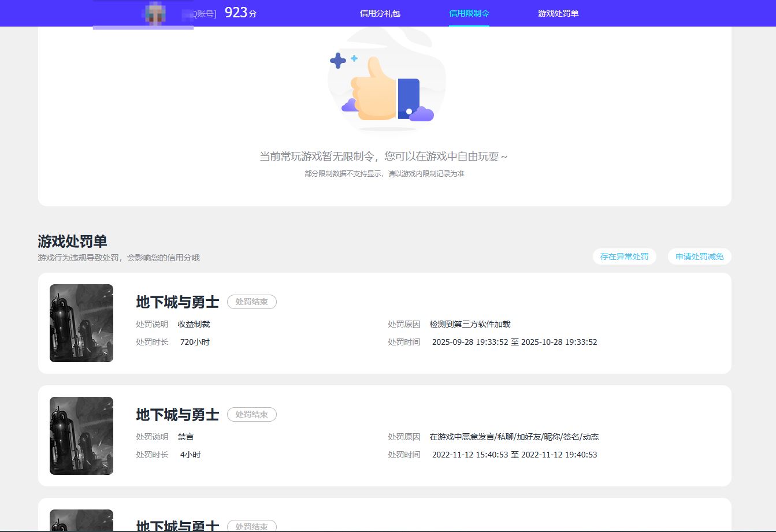Click the 923分 credit score

pyautogui.click(x=240, y=13)
